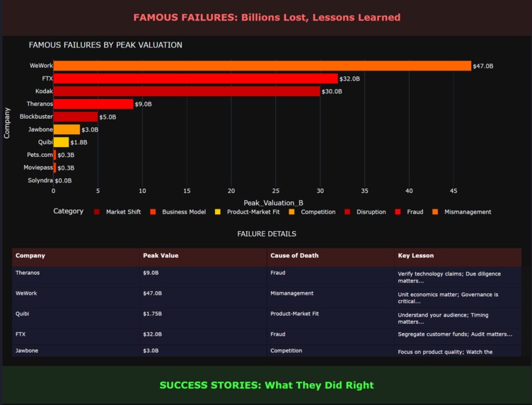Select the Theranos bar in the chart
This screenshot has height=405, width=532.
point(93,104)
